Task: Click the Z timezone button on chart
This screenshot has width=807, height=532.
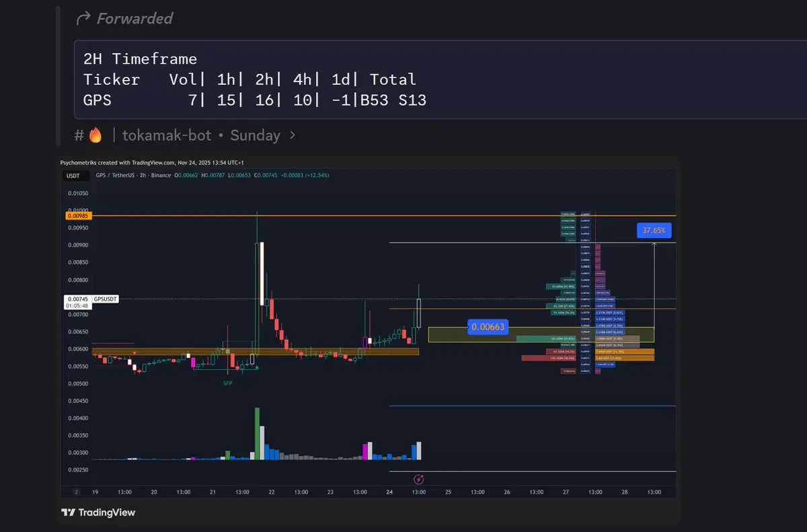Action: (77, 492)
